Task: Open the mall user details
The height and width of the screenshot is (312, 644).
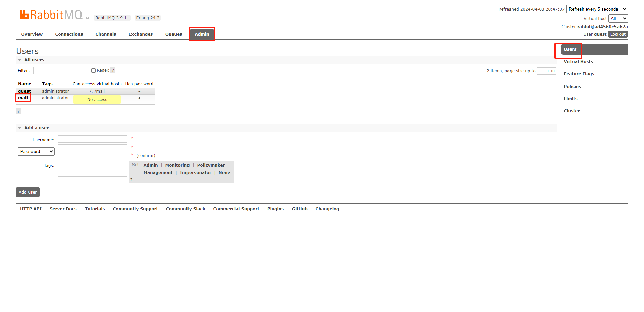Action: coord(23,98)
